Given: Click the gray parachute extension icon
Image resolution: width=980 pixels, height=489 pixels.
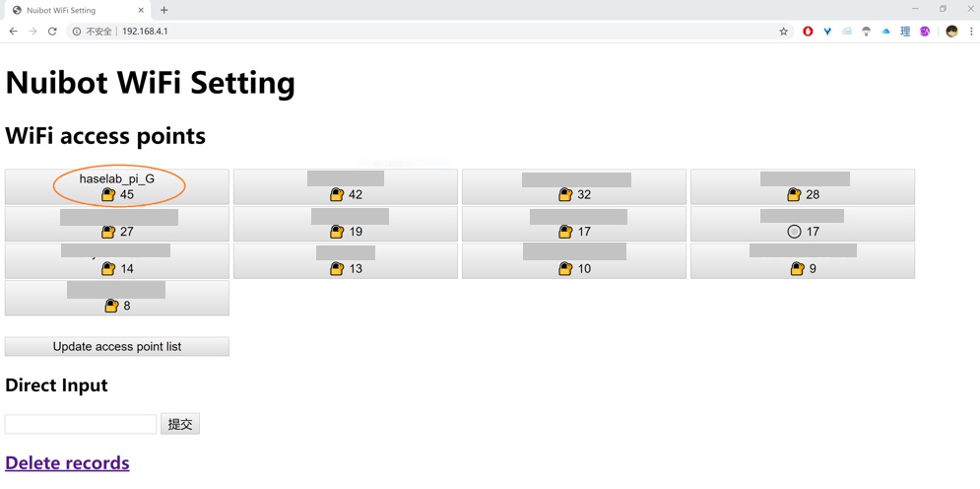Looking at the screenshot, I should (x=866, y=32).
